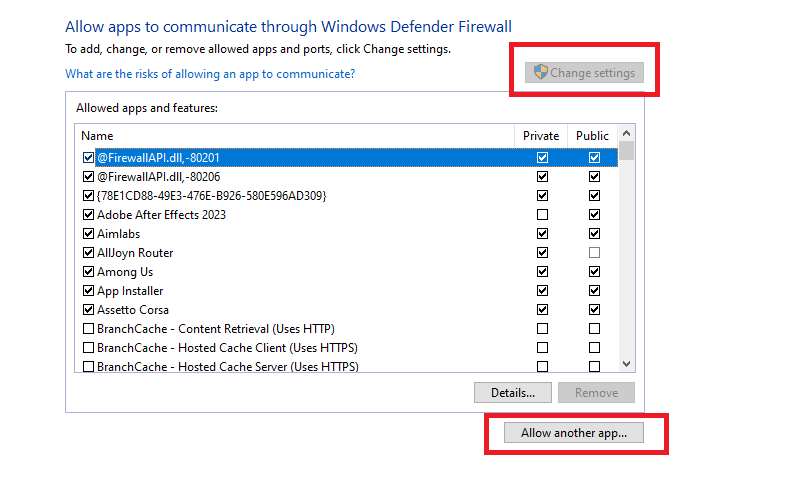
Task: Enable Public network for AllJoyn Router
Action: click(594, 253)
